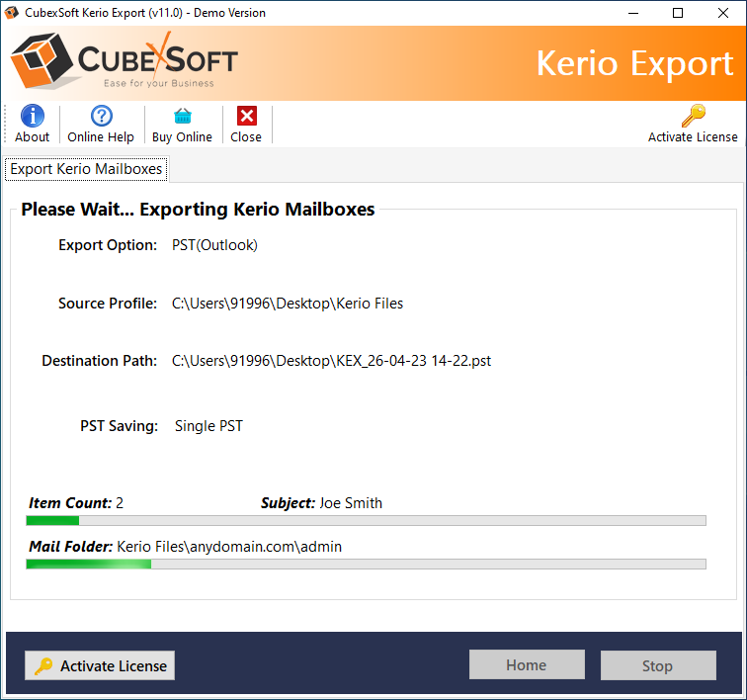Click the 'Single PST' saving value
Screen dimensions: 747x700
[x=208, y=426]
